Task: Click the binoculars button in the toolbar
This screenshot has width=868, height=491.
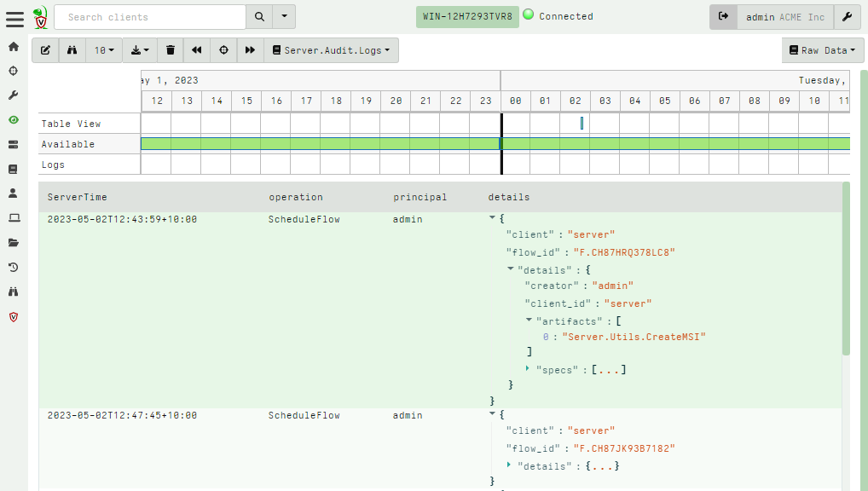Action: 72,50
